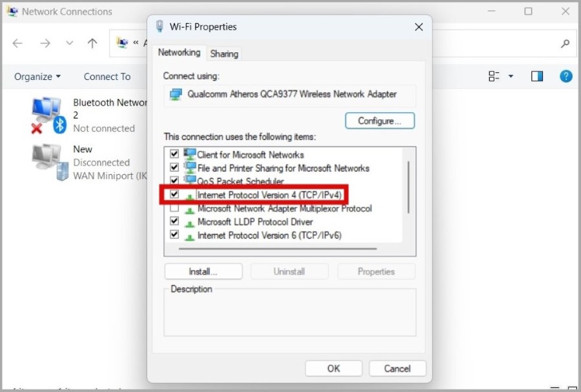Image resolution: width=581 pixels, height=392 pixels.
Task: Toggle the preview pane icon
Action: 536,76
